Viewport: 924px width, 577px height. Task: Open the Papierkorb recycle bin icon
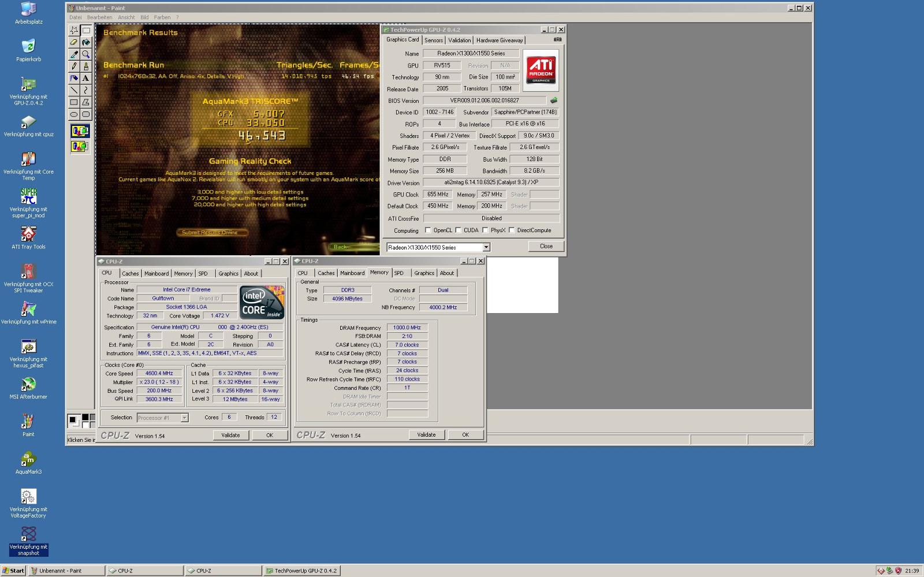[x=28, y=50]
